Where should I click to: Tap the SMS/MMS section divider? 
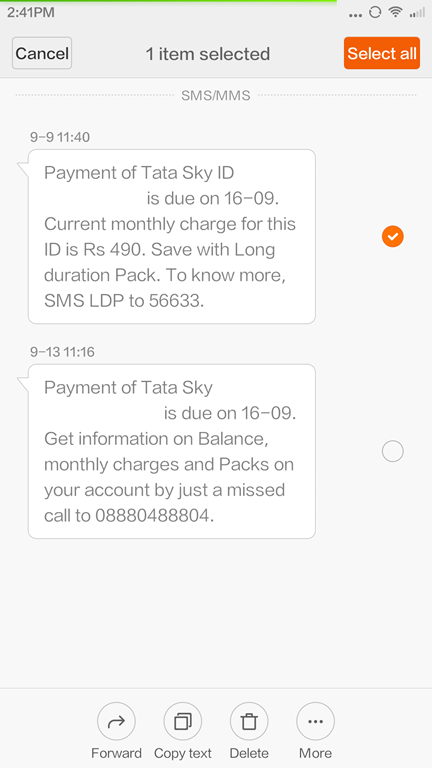click(216, 96)
